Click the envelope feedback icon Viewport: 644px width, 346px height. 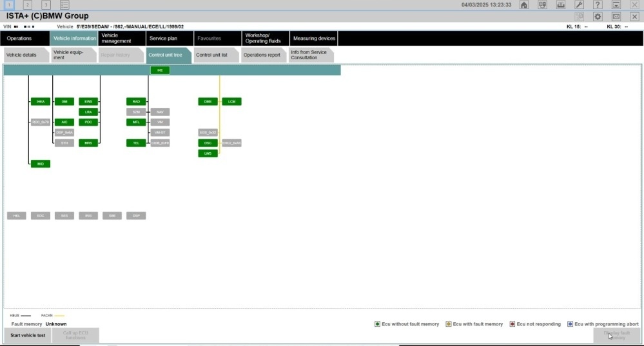[x=616, y=16]
